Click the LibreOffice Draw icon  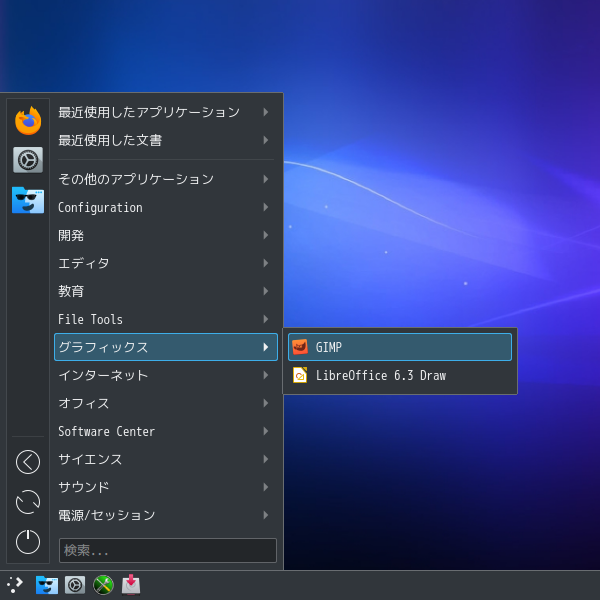(300, 375)
